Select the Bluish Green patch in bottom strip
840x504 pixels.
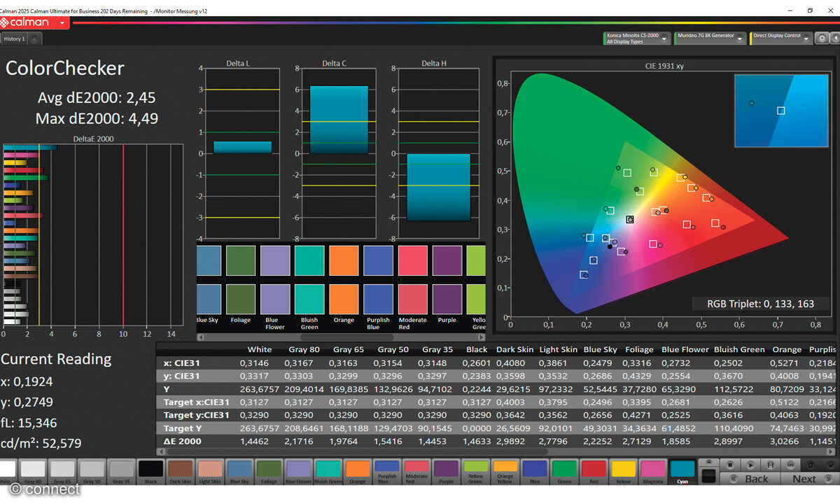328,471
